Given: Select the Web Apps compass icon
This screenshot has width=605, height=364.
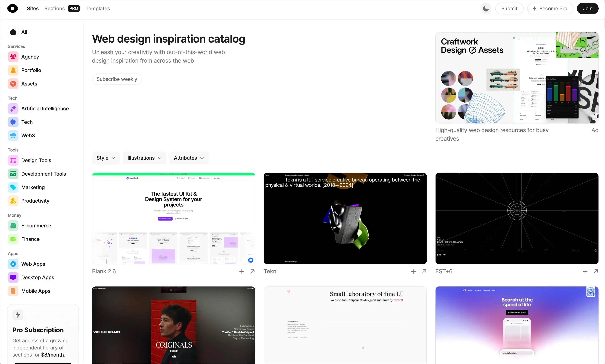Looking at the screenshot, I should click(13, 264).
